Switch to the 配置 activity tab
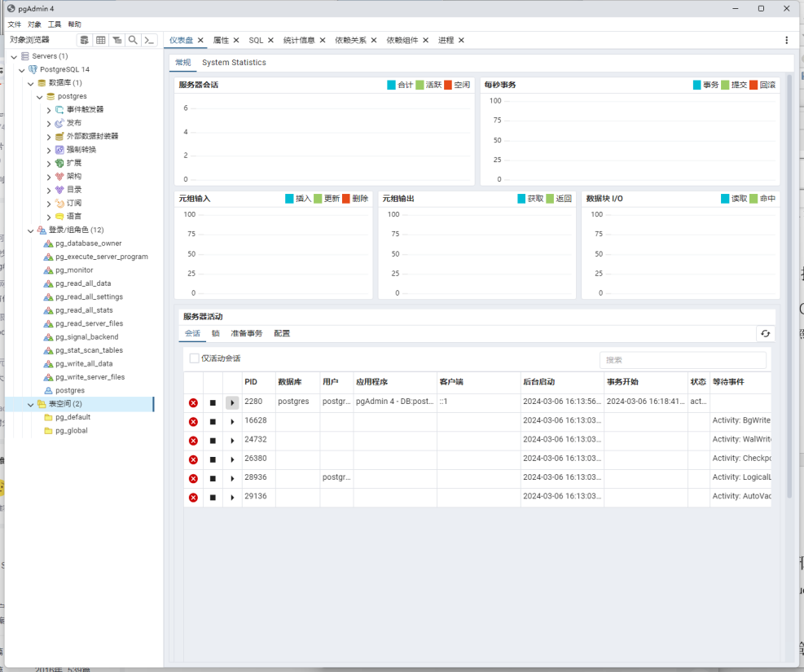 (x=282, y=333)
